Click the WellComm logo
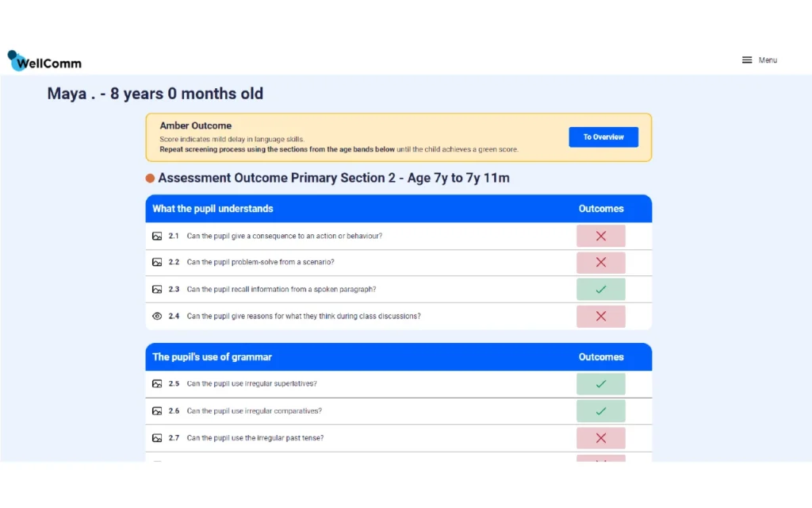The width and height of the screenshot is (812, 508). (x=44, y=61)
